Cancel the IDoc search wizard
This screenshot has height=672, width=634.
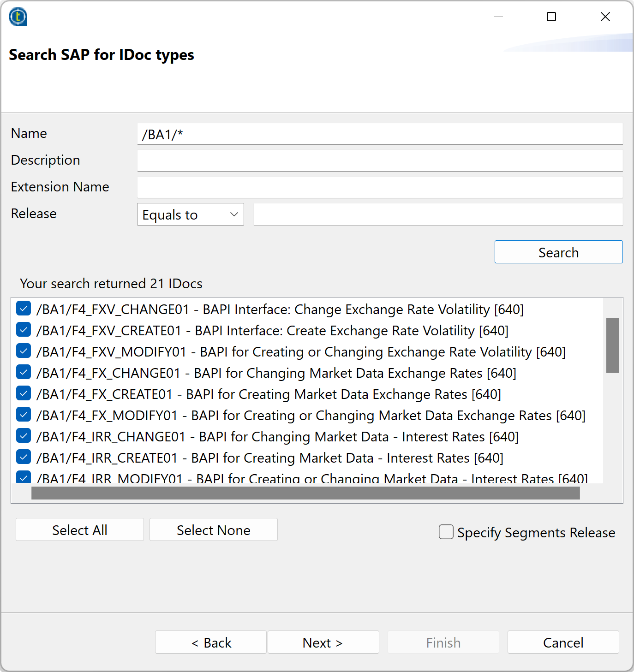tap(562, 642)
